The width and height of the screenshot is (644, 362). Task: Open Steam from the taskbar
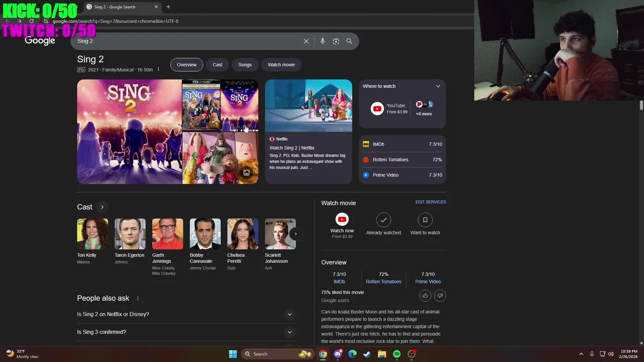coord(367,354)
